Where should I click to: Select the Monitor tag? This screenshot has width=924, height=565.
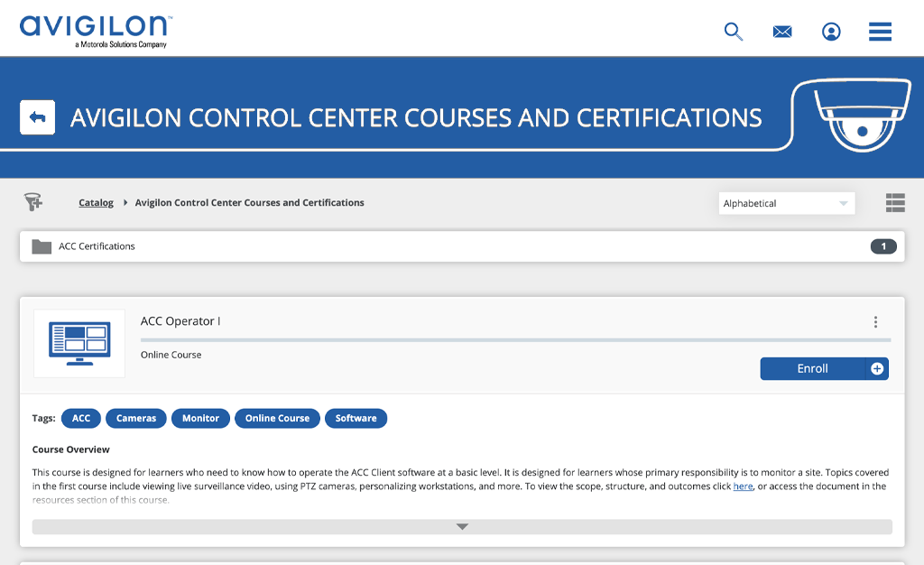tap(200, 418)
